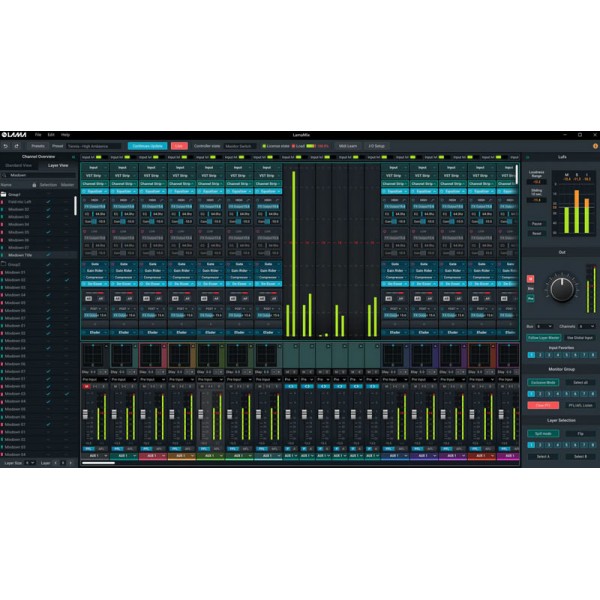Toggle selection check for Mixdown Title
Viewport: 600px width, 600px height.
point(48,255)
